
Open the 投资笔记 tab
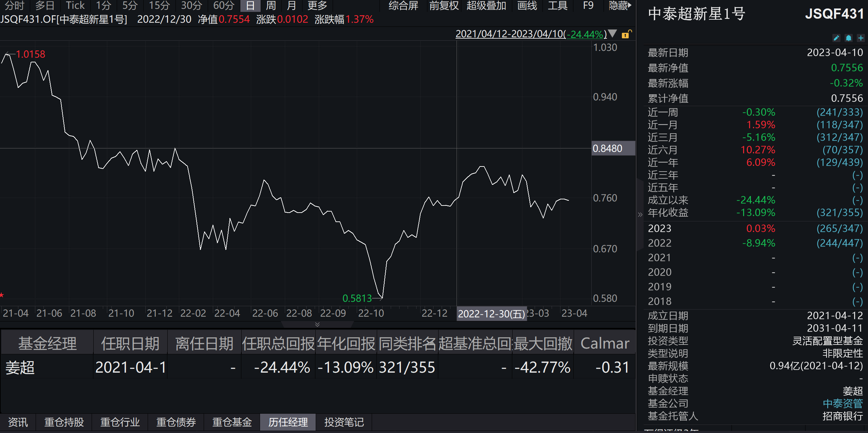(344, 422)
